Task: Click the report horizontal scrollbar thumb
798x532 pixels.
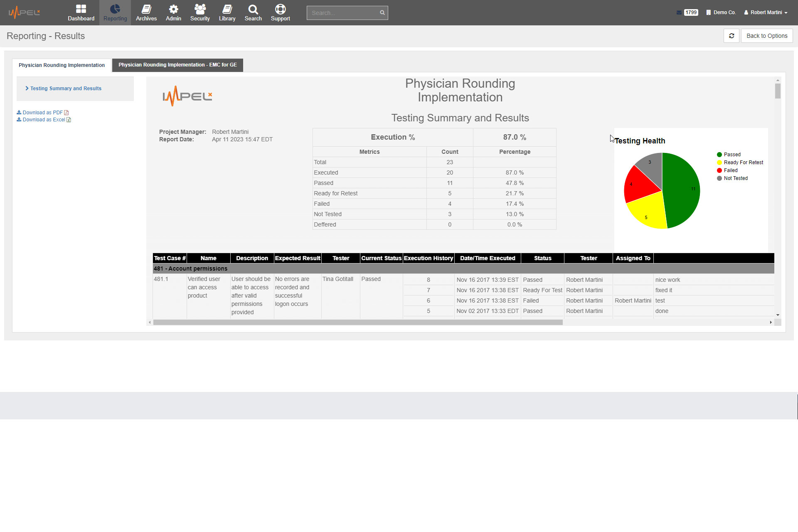Action: click(x=358, y=323)
